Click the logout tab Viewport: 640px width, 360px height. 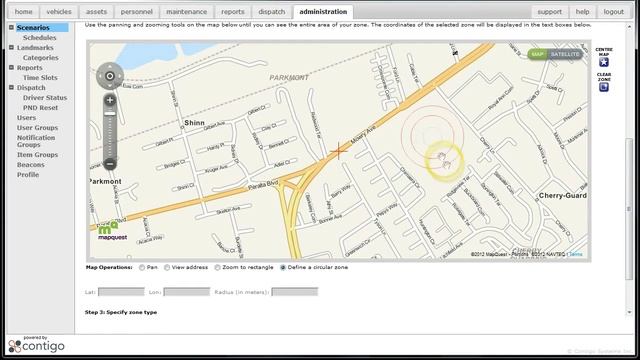[614, 12]
